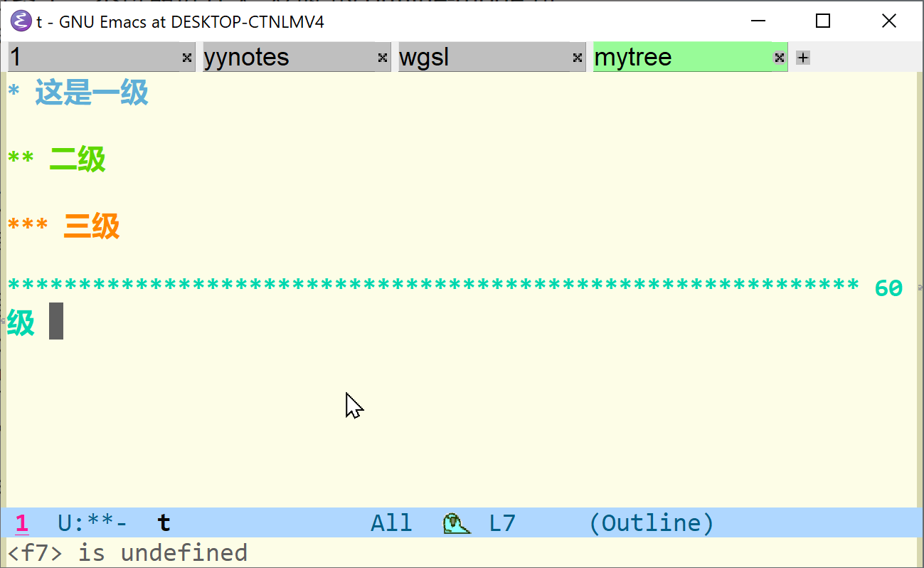
Task: Click the third-level heading 三级
Action: (x=92, y=226)
